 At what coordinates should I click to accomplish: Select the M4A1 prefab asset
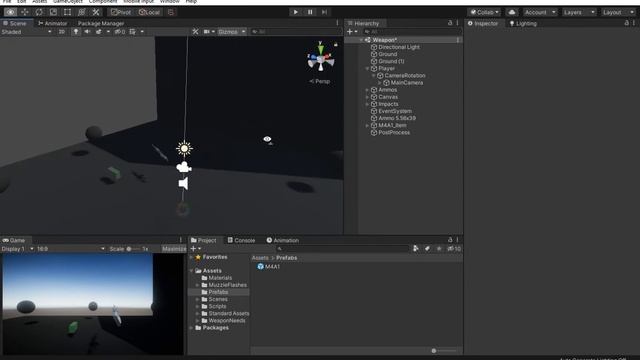click(x=269, y=267)
